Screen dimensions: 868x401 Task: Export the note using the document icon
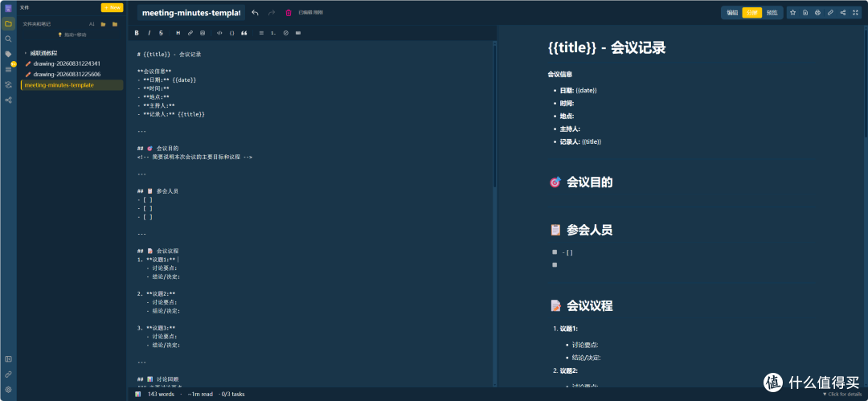[x=805, y=12]
